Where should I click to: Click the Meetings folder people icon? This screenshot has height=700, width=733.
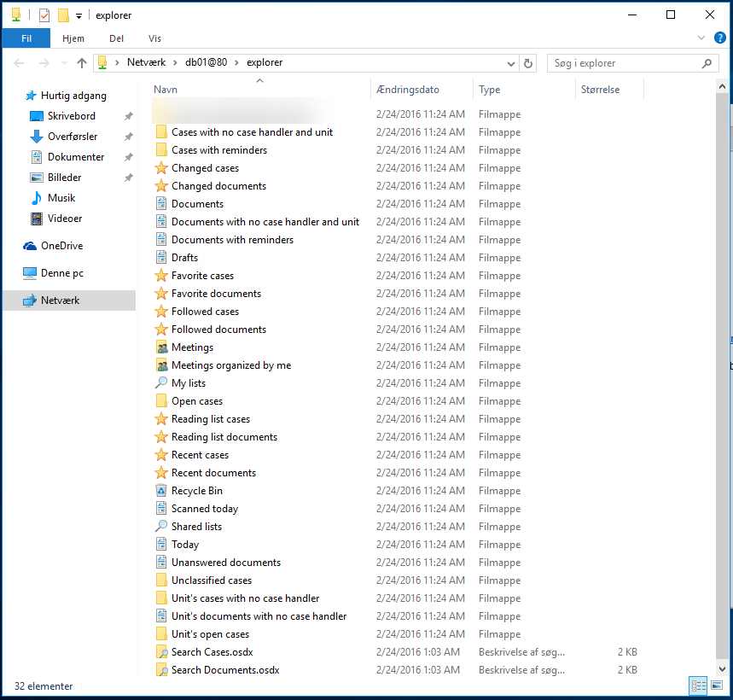tap(161, 347)
